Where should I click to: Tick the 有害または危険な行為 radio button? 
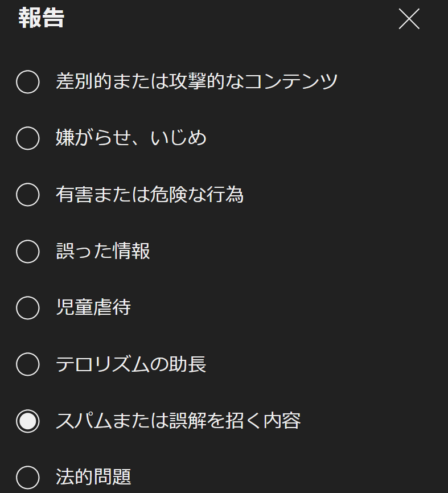point(28,195)
